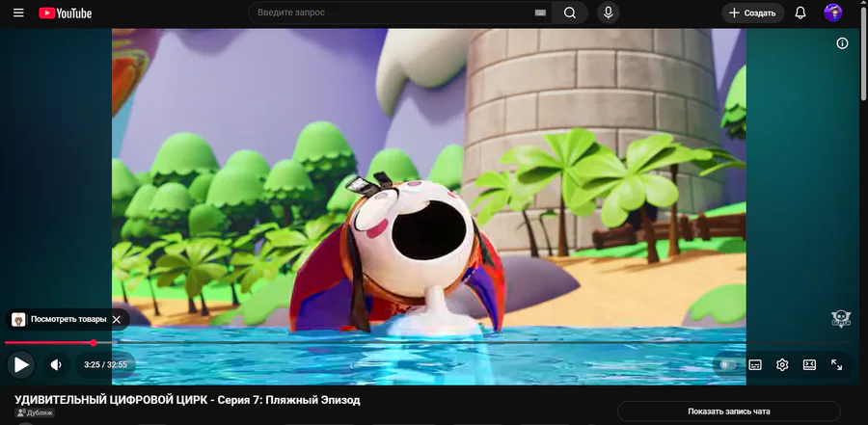Switch to theater mode view
868x425 pixels.
[809, 364]
